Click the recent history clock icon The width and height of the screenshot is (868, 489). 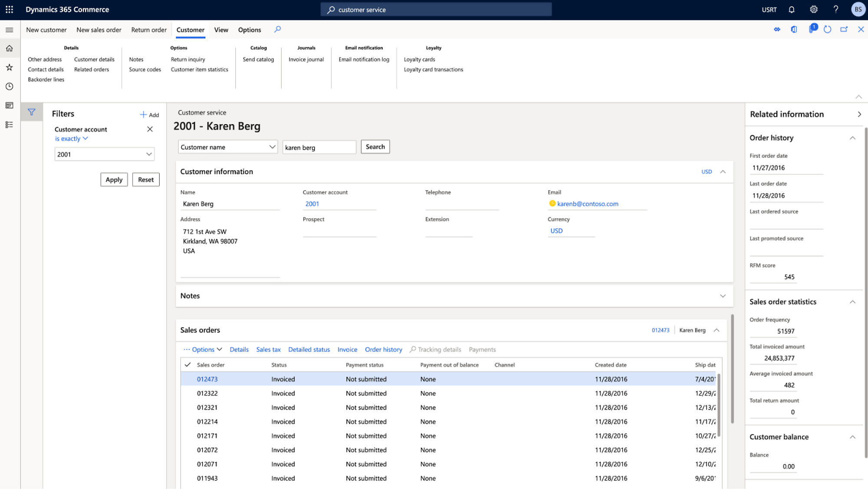coord(10,86)
